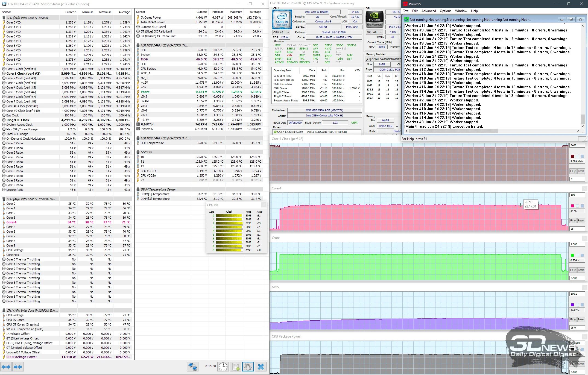Click the clock reset timer icon

click(223, 367)
